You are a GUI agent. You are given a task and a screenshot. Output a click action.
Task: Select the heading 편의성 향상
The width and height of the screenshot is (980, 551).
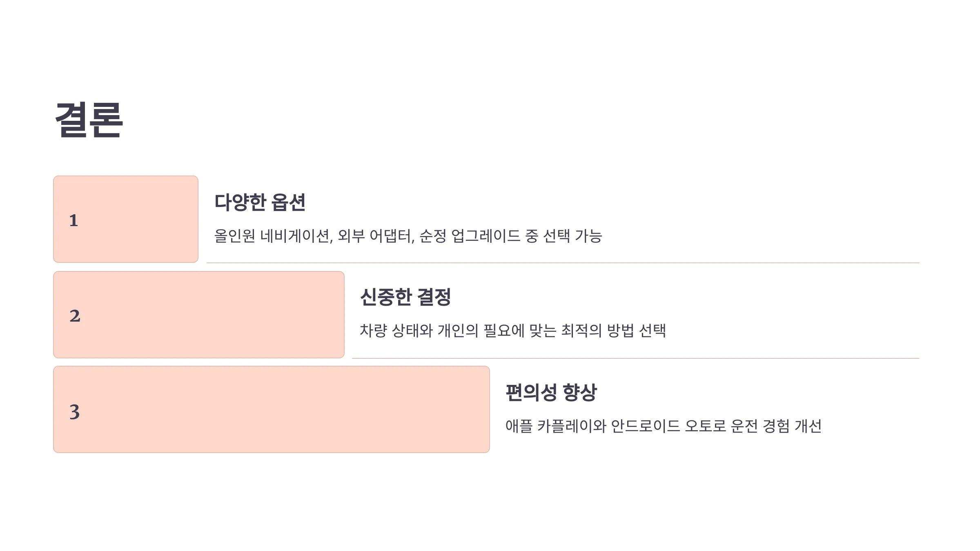(x=551, y=393)
